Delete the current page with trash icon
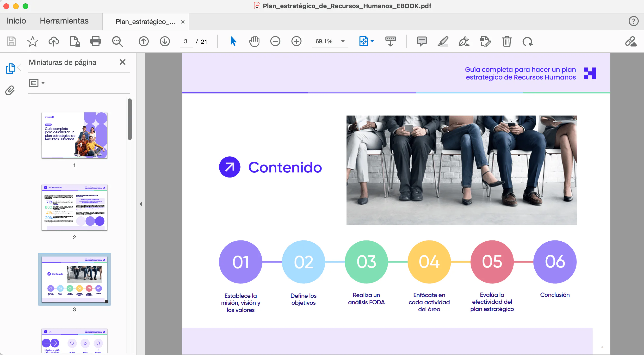 pos(507,42)
